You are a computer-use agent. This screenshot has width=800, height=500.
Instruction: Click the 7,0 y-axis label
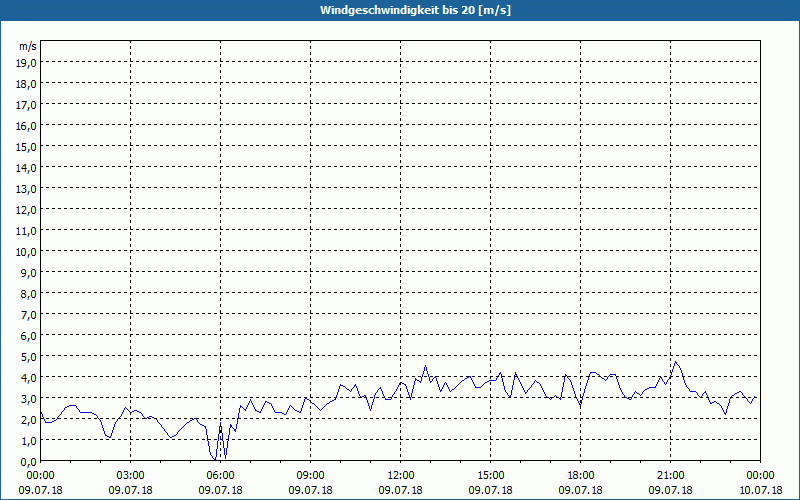click(x=30, y=315)
